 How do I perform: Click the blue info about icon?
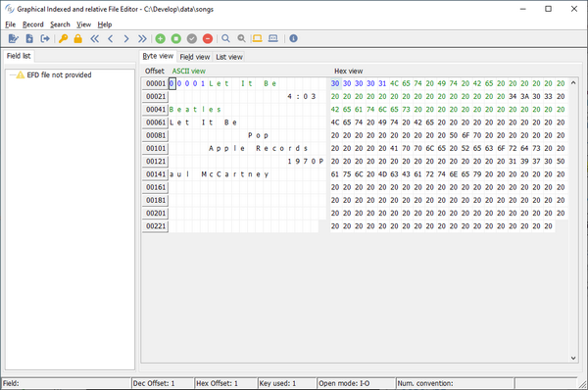coord(294,38)
